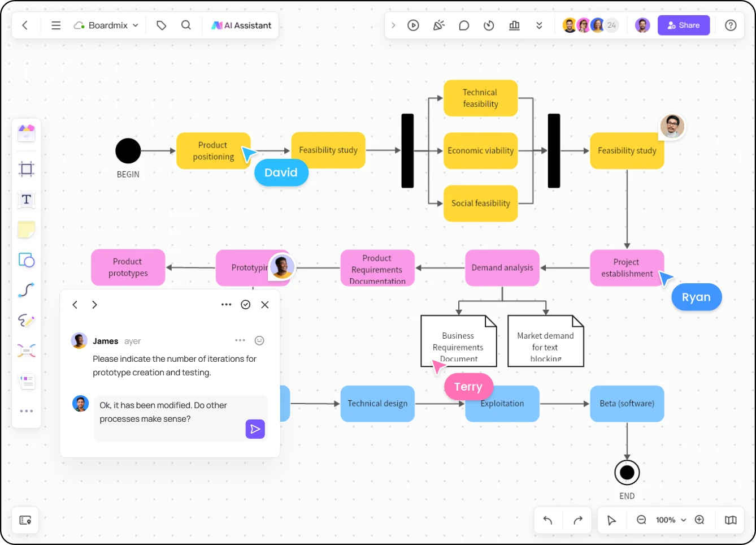Close the comment panel
This screenshot has height=545, width=756.
click(x=265, y=305)
